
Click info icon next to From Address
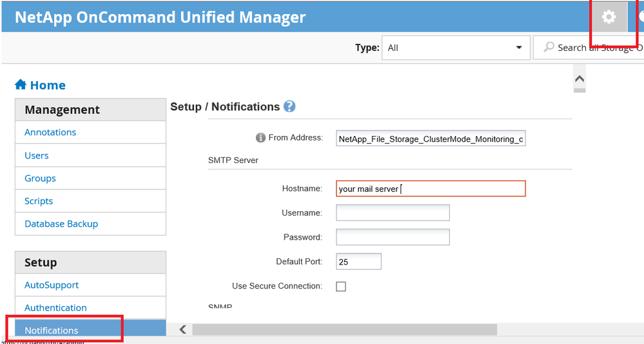point(260,138)
